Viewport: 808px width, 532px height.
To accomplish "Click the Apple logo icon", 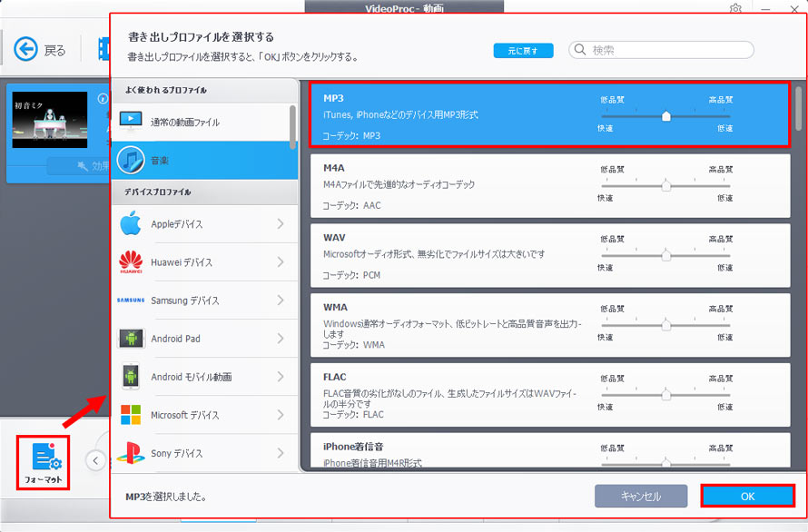I will [x=131, y=223].
